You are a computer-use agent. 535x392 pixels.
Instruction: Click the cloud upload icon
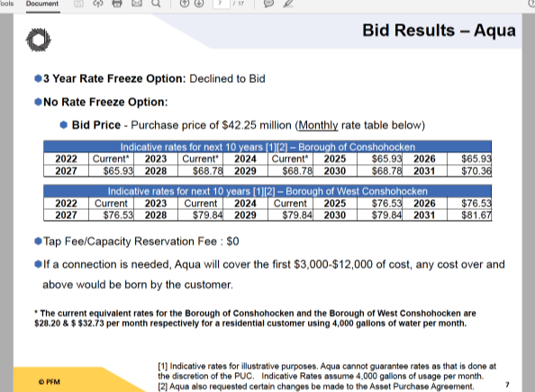(x=98, y=4)
